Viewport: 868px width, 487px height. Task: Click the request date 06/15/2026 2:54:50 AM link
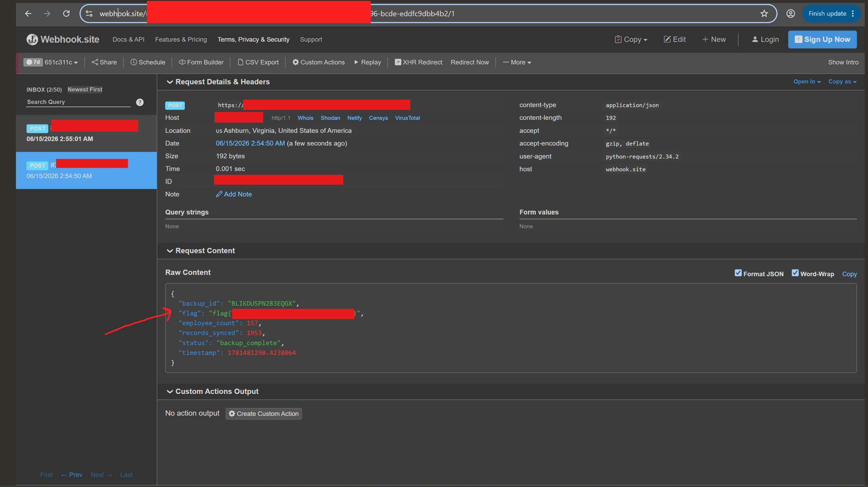pyautogui.click(x=250, y=143)
